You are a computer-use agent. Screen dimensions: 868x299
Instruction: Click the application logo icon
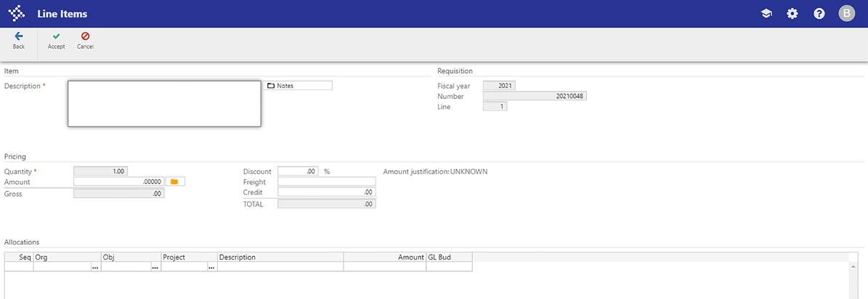[17, 13]
